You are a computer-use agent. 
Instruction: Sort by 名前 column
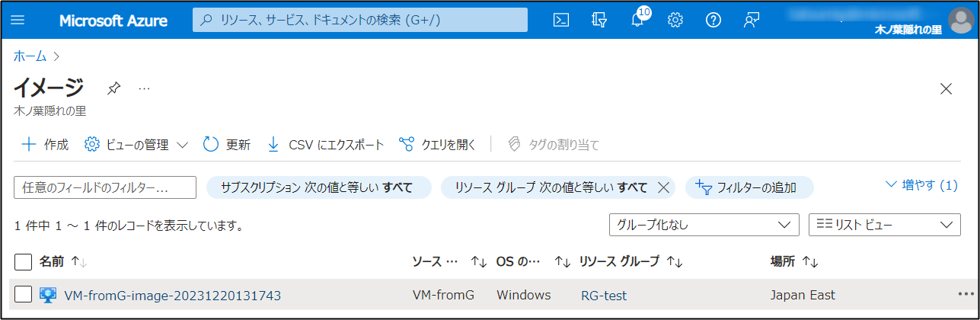[63, 262]
